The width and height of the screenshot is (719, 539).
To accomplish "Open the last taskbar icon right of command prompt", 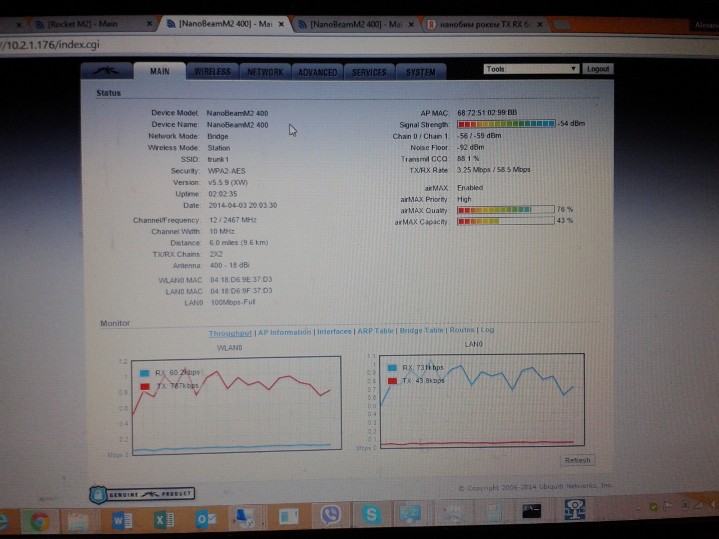I will pos(574,510).
